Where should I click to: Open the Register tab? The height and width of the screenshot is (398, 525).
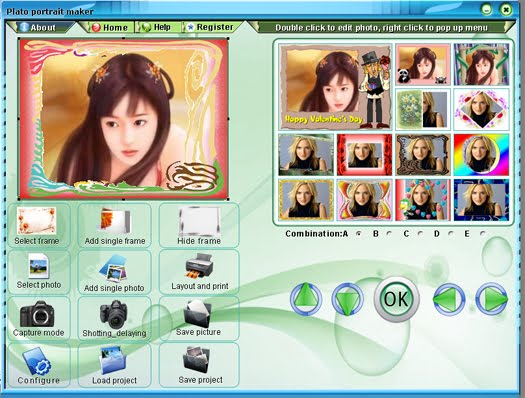pyautogui.click(x=213, y=27)
